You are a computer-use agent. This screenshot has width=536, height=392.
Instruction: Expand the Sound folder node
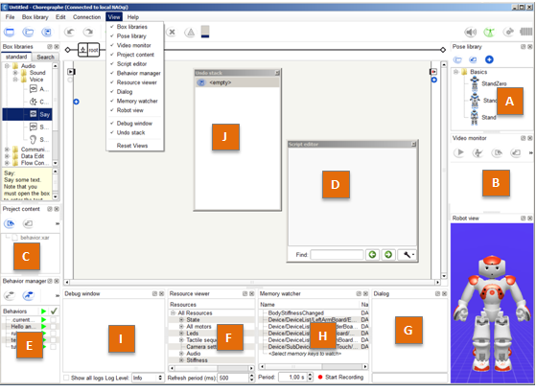[15, 73]
